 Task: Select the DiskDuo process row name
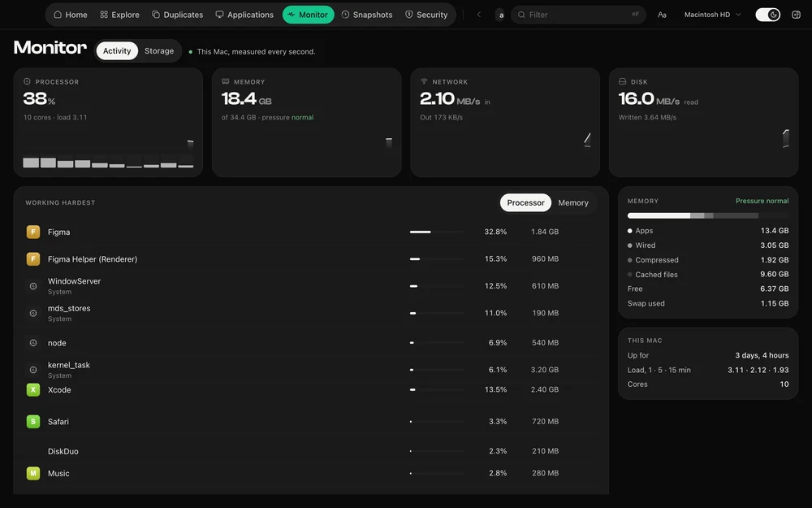(x=63, y=451)
